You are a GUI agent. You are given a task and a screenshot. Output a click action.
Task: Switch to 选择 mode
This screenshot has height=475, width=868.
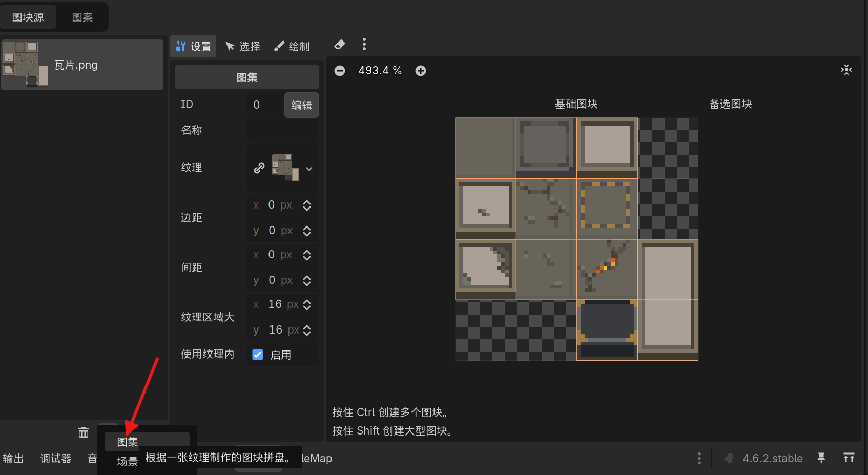(x=243, y=47)
